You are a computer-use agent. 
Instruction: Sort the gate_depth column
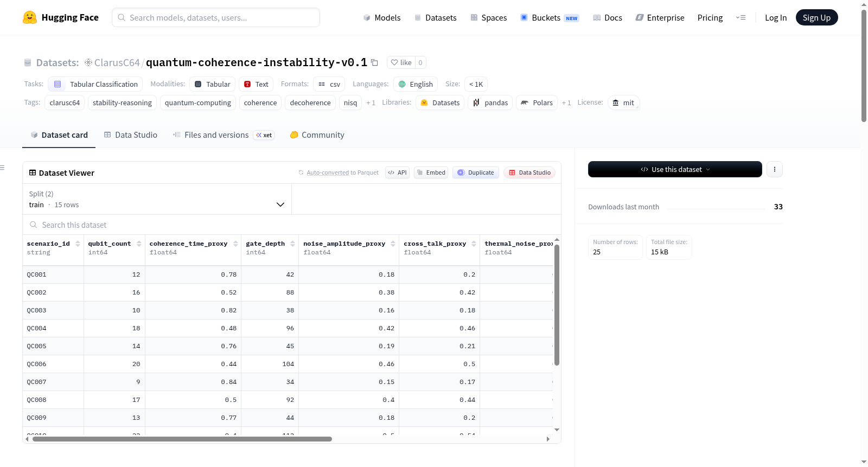point(292,244)
